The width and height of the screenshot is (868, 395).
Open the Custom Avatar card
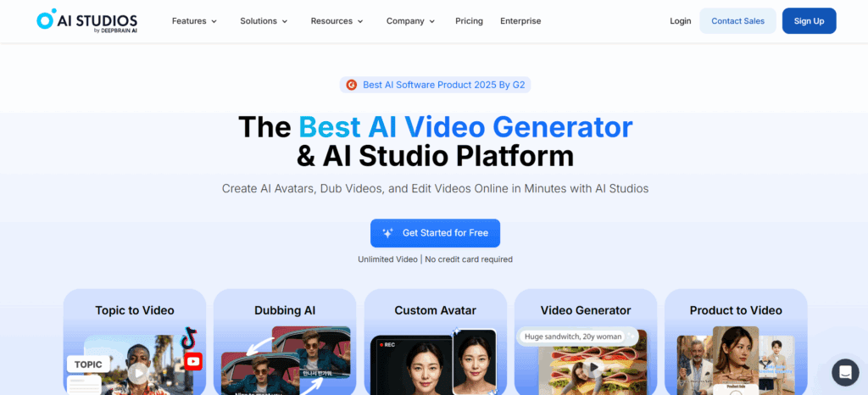435,342
